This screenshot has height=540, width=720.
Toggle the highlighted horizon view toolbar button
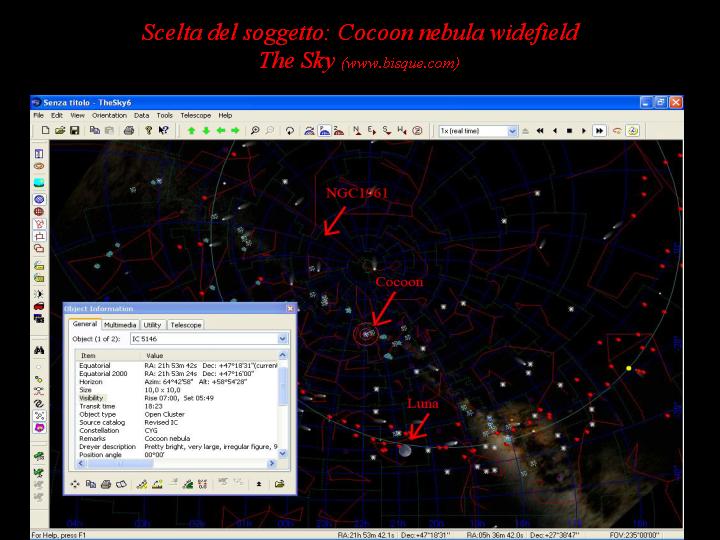pos(324,131)
